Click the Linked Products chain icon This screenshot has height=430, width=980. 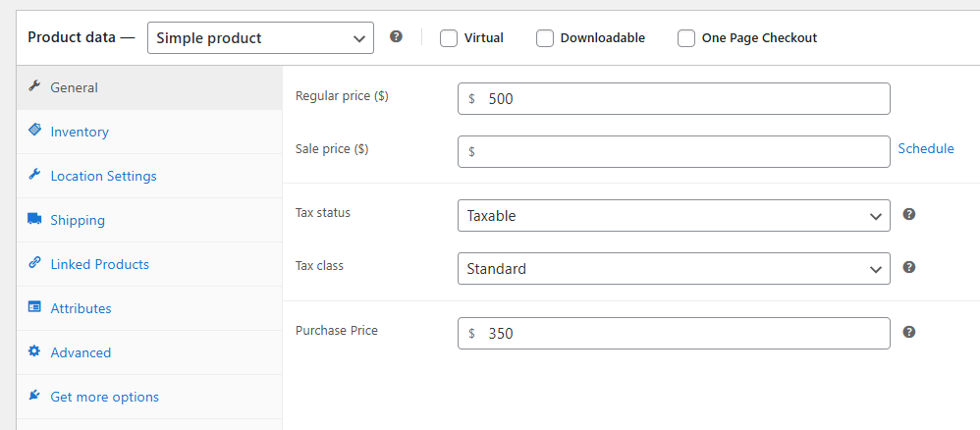(34, 263)
